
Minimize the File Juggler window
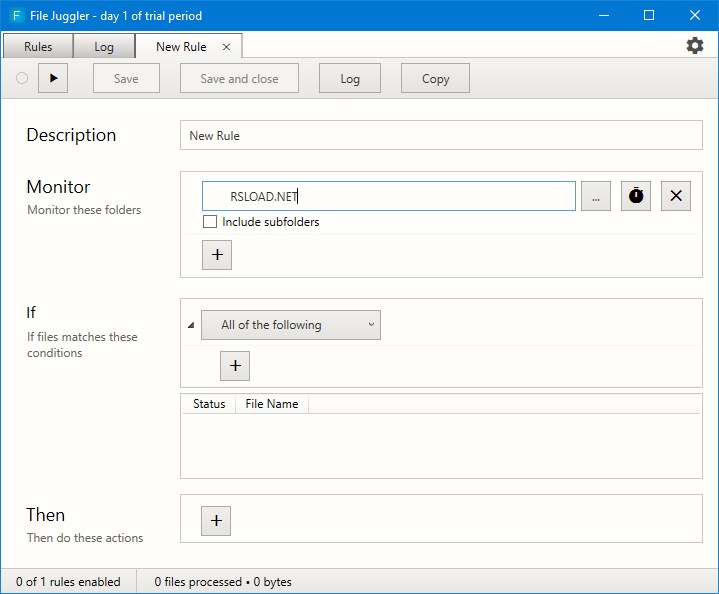(x=604, y=15)
